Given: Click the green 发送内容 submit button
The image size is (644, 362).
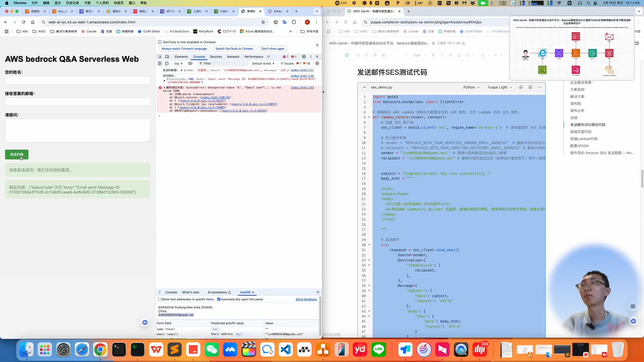Looking at the screenshot, I should click(17, 155).
